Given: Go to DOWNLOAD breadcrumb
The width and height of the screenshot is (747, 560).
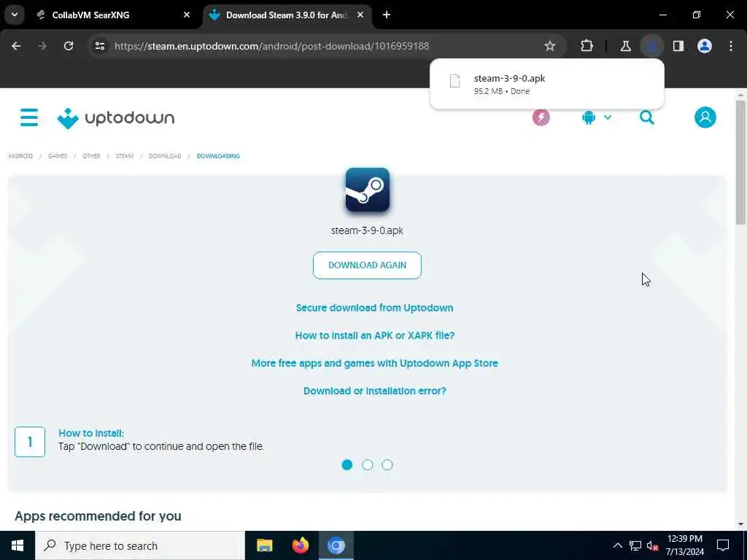Looking at the screenshot, I should 165,156.
